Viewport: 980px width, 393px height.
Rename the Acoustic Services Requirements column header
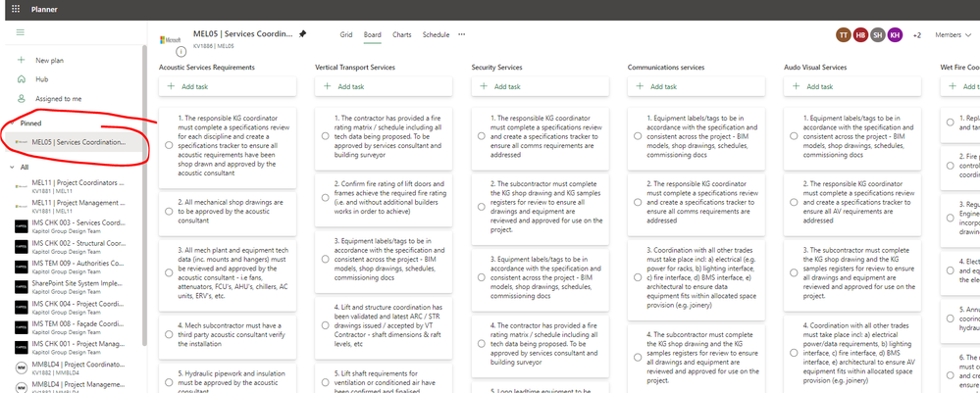click(x=207, y=67)
